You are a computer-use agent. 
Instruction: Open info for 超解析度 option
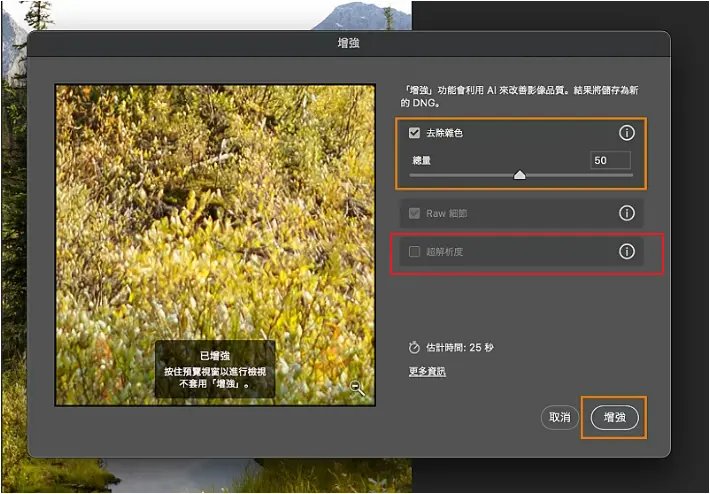627,251
